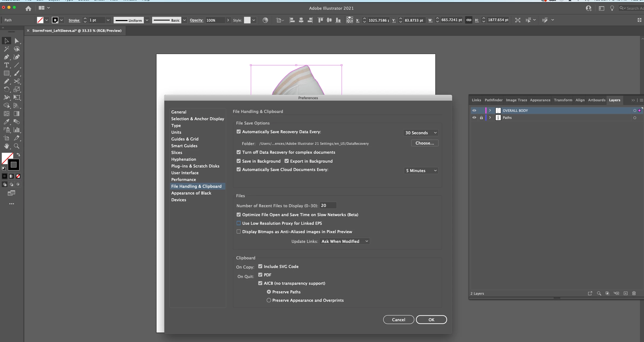Uncheck Save in Background checkbox
This screenshot has width=644, height=342.
pyautogui.click(x=239, y=161)
